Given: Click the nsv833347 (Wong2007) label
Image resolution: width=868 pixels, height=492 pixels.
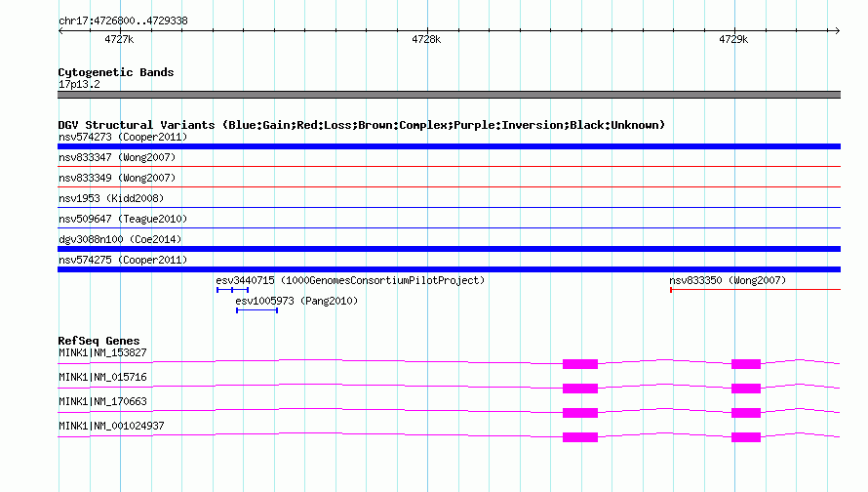Looking at the screenshot, I should [117, 157].
